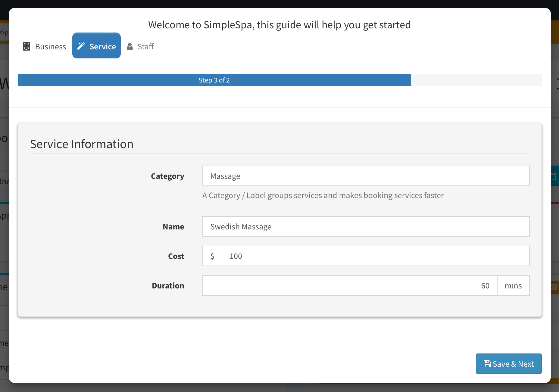
Task: Click the dollar sign addon before Cost
Action: click(x=212, y=256)
